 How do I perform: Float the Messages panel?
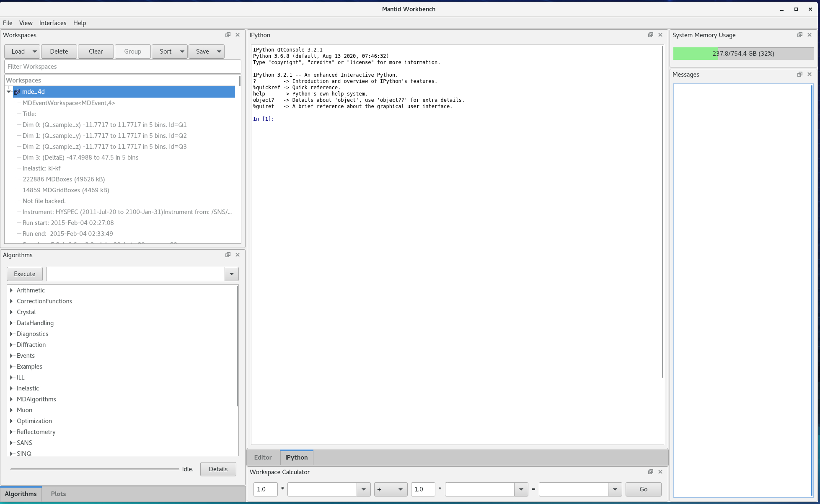coord(800,75)
